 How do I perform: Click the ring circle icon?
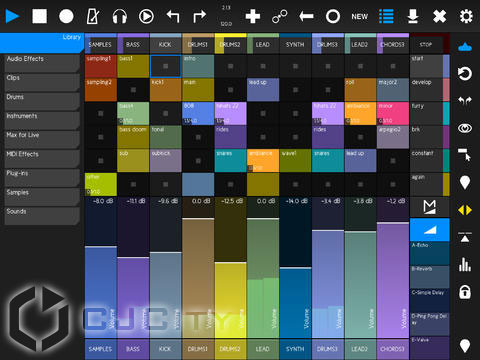(x=333, y=16)
